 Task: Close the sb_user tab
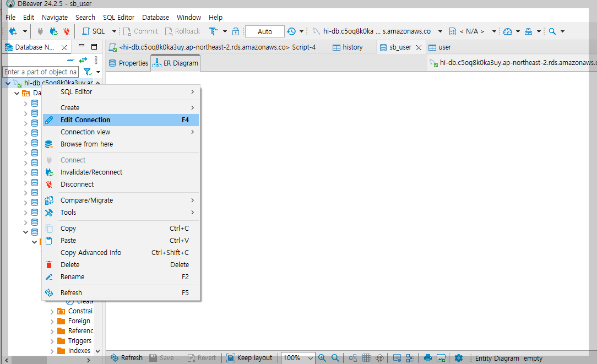(x=419, y=47)
